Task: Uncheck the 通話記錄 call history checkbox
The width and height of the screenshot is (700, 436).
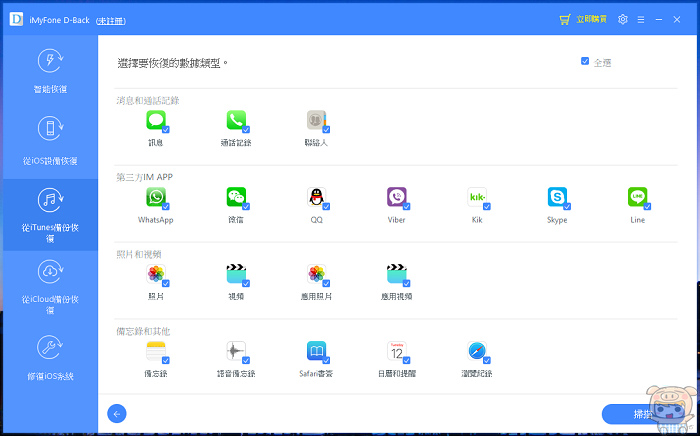Action: click(246, 130)
